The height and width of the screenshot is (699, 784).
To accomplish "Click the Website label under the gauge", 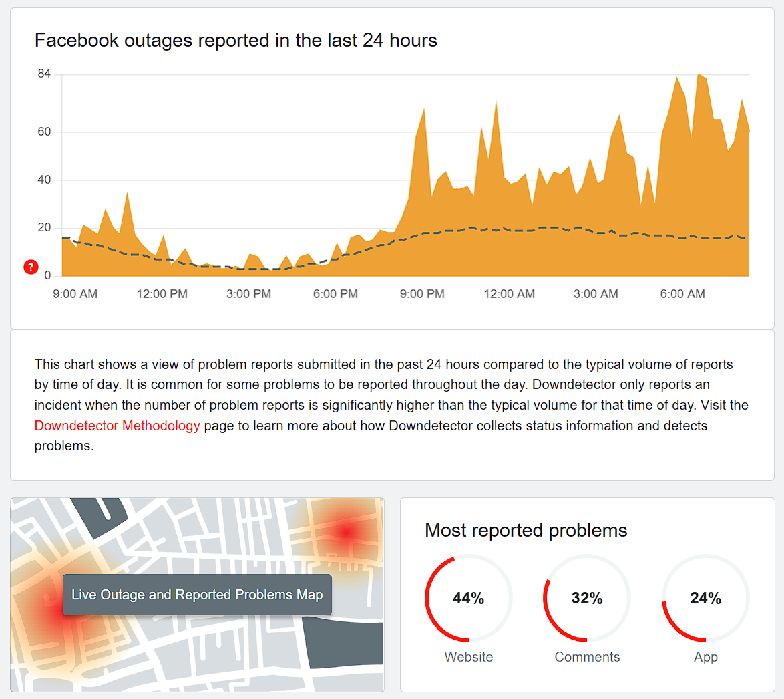I will tap(468, 657).
